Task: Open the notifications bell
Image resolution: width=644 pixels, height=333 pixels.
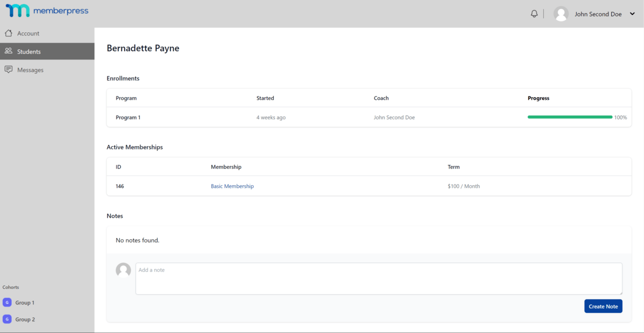Action: coord(534,14)
